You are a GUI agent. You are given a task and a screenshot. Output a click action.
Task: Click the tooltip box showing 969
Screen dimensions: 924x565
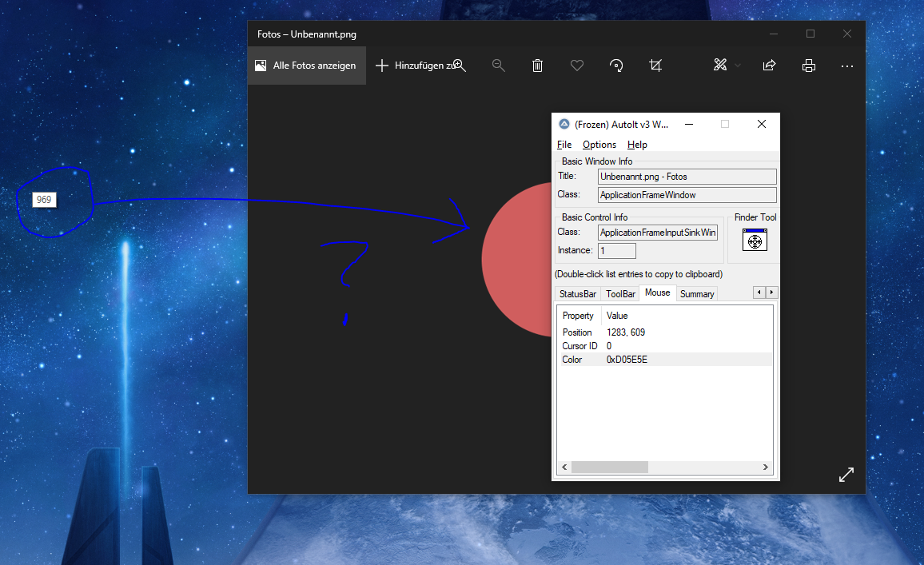[44, 200]
